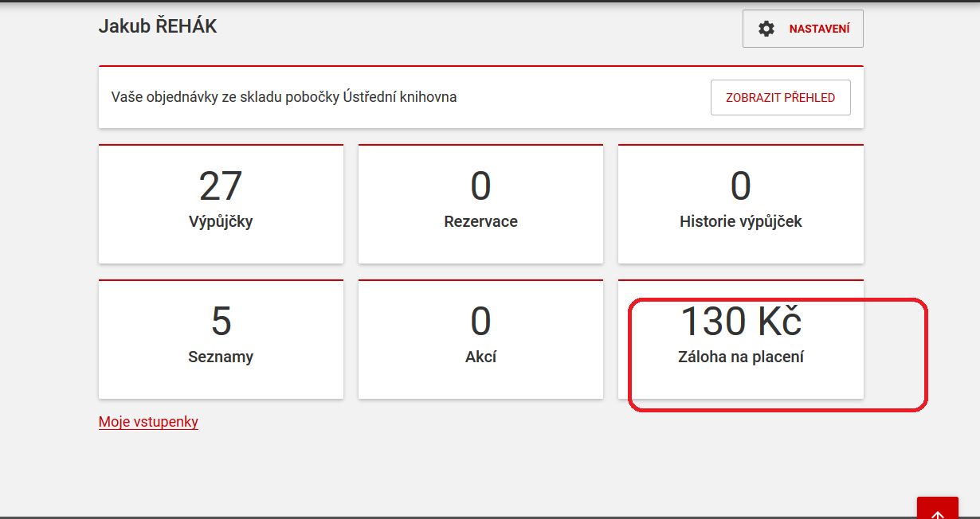Image resolution: width=980 pixels, height=519 pixels.
Task: Click the number 27 for loans
Action: click(x=221, y=186)
